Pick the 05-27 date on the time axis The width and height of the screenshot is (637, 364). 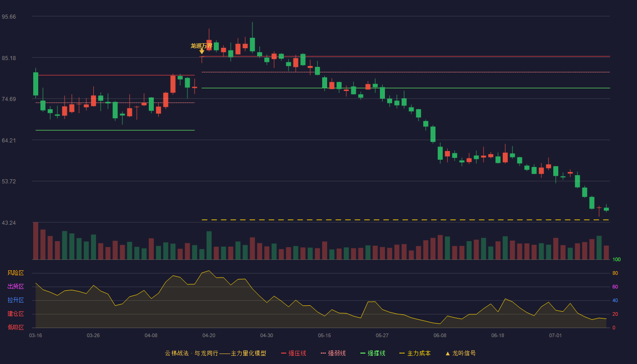(x=382, y=335)
